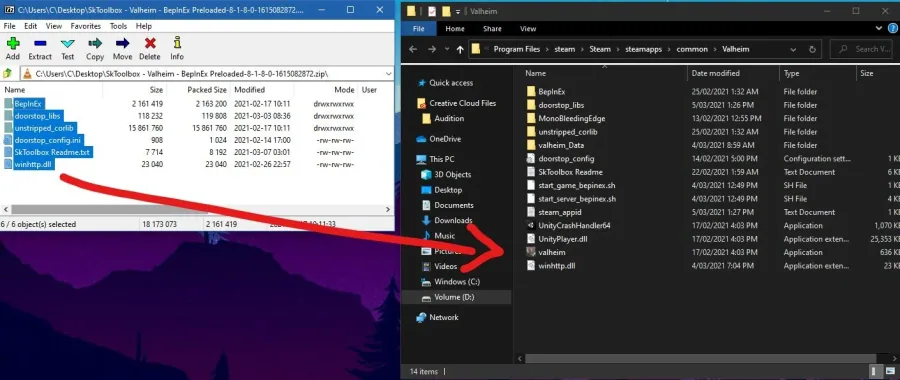This screenshot has height=380, width=900.
Task: Click the Extract icon in 7-Zip
Action: point(40,44)
